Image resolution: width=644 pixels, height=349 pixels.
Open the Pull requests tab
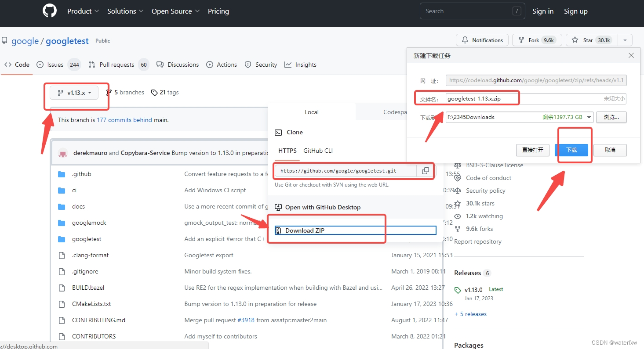point(119,65)
